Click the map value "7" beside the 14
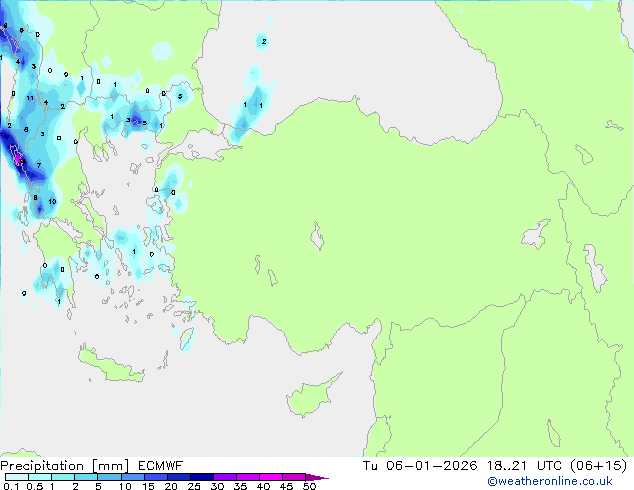The width and height of the screenshot is (634, 490). pyautogui.click(x=39, y=165)
